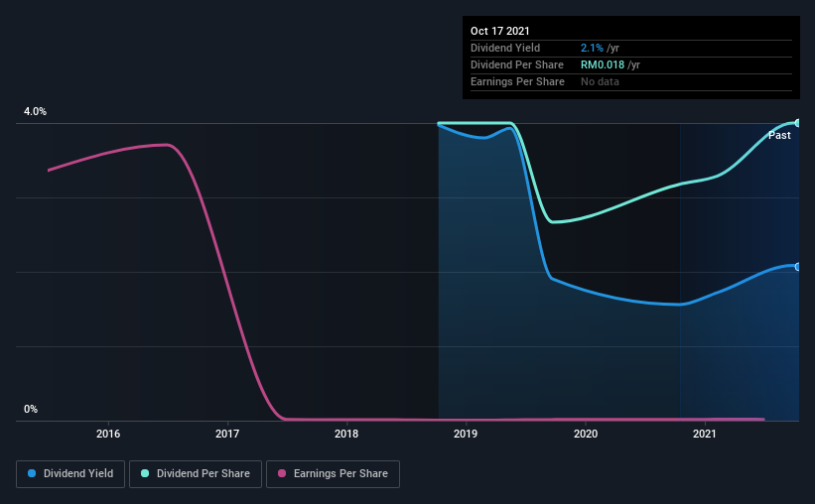Select the 2021 x-axis label
Viewport: 815px width, 504px height.
(704, 434)
